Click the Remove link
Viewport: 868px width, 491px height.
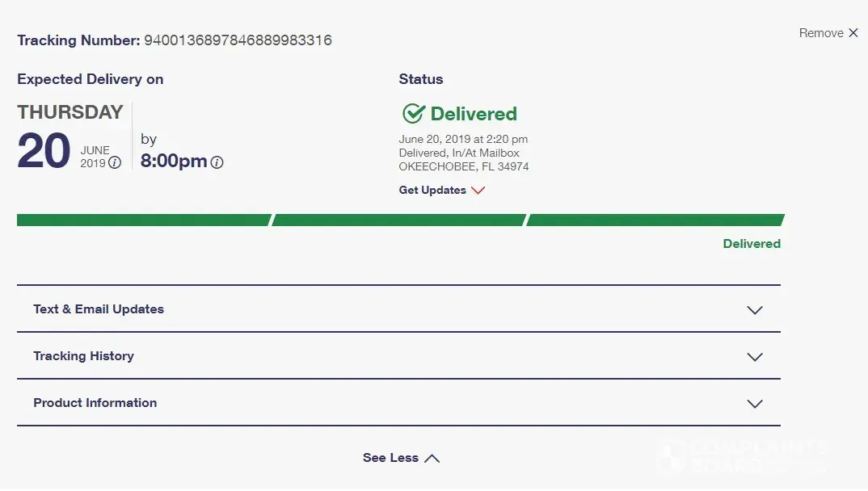tap(821, 33)
